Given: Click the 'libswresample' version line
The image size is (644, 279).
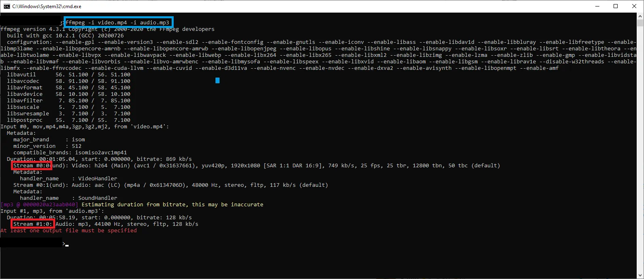Looking at the screenshot, I should tap(69, 113).
